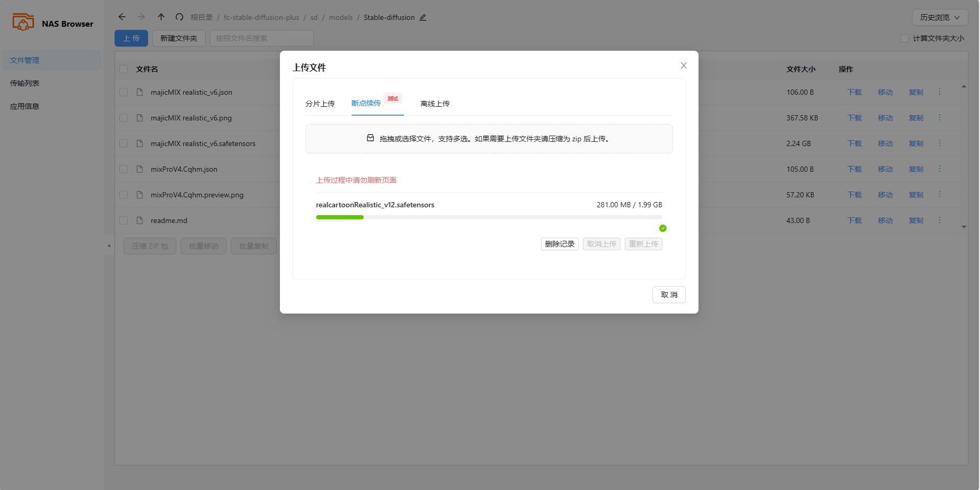The height and width of the screenshot is (490, 980).
Task: Open more options for mixProV4.Cqhm.preview.png
Action: click(x=940, y=194)
